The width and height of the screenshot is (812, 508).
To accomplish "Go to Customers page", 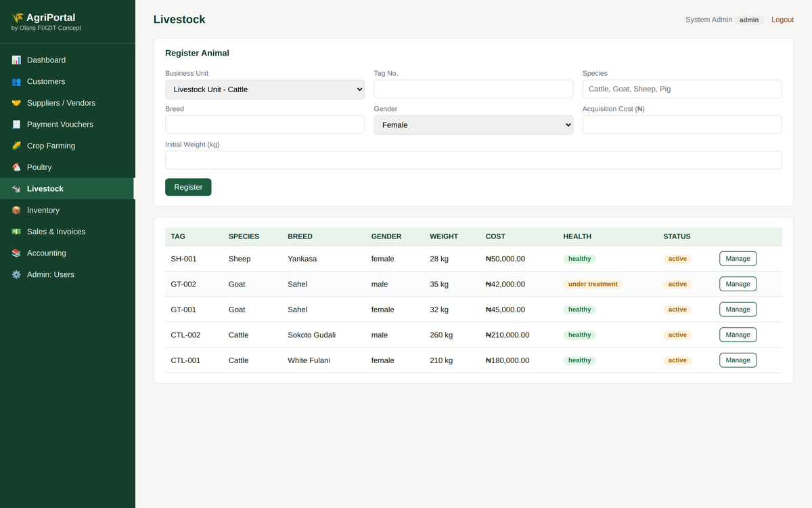I will click(68, 81).
